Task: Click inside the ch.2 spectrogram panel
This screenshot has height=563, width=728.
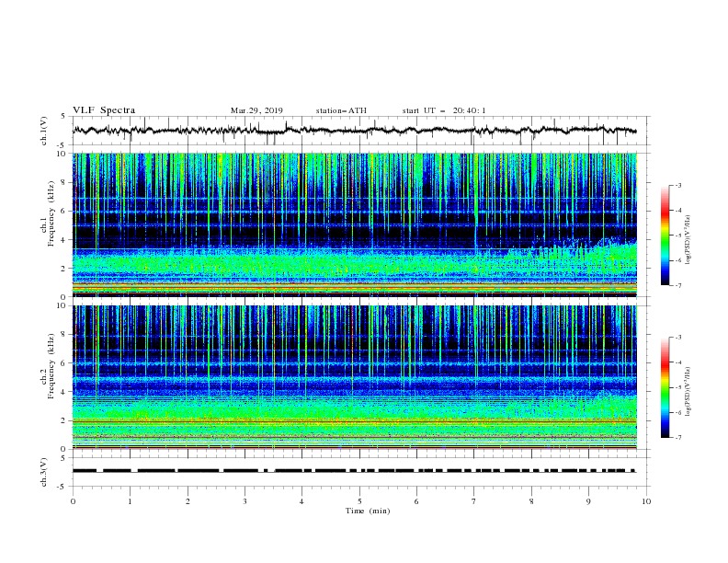Action: (355, 377)
